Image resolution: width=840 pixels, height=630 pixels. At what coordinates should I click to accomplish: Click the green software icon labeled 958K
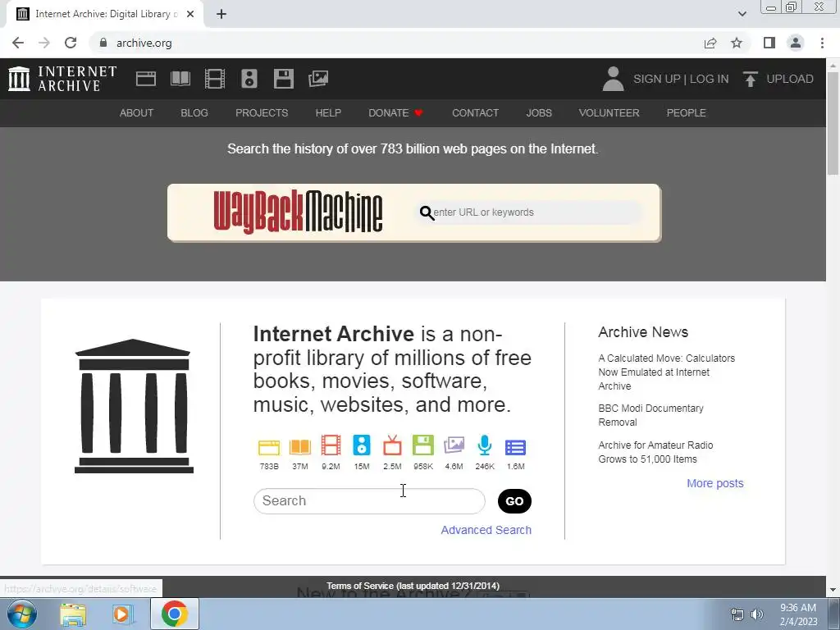point(423,445)
